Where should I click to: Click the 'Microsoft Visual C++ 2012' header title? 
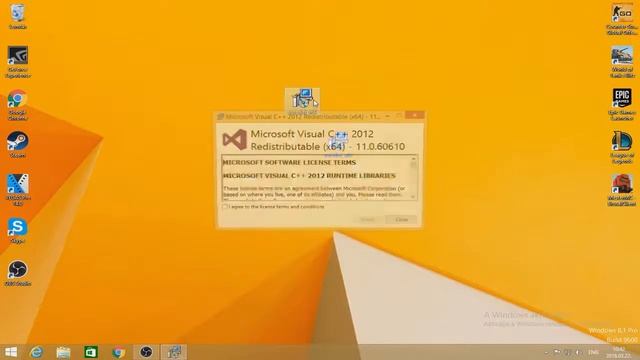click(x=312, y=134)
